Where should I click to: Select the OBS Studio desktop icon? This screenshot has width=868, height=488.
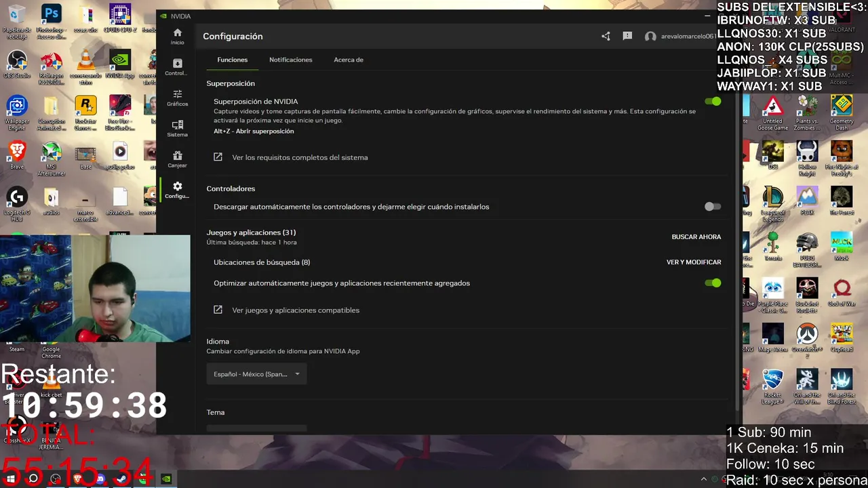pyautogui.click(x=16, y=64)
